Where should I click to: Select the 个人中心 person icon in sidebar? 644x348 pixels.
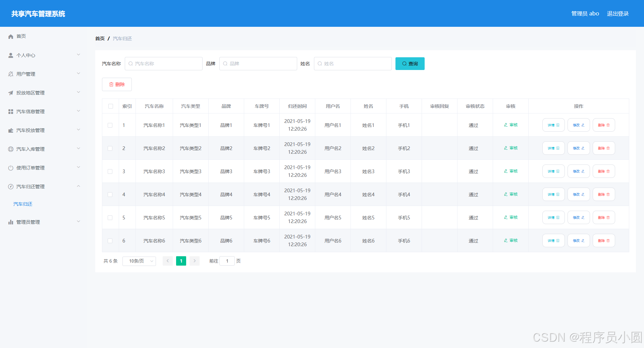[10, 55]
